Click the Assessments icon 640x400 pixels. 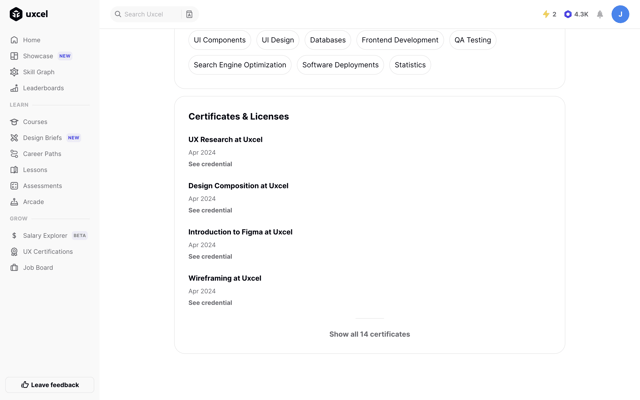[14, 186]
